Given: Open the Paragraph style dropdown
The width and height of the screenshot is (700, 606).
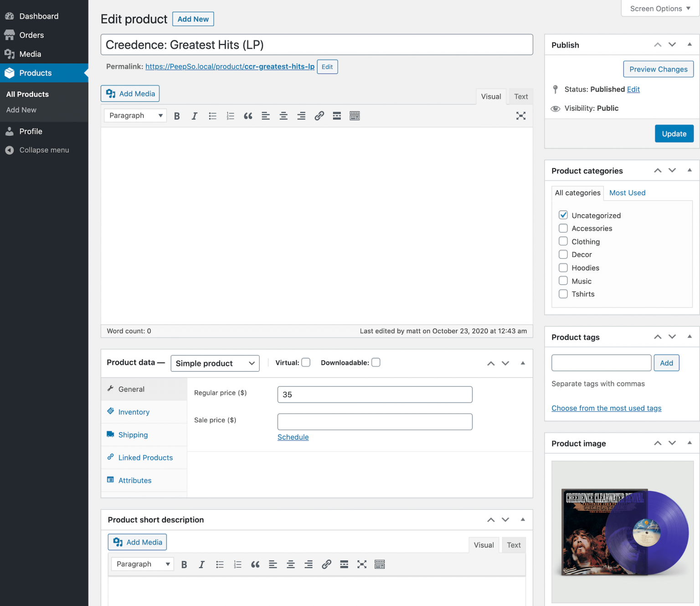Looking at the screenshot, I should coord(135,115).
